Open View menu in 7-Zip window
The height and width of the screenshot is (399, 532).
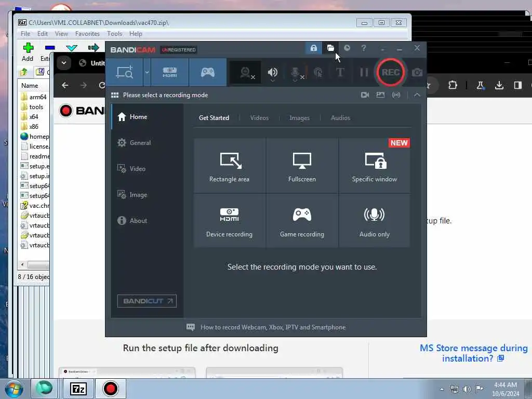(61, 34)
